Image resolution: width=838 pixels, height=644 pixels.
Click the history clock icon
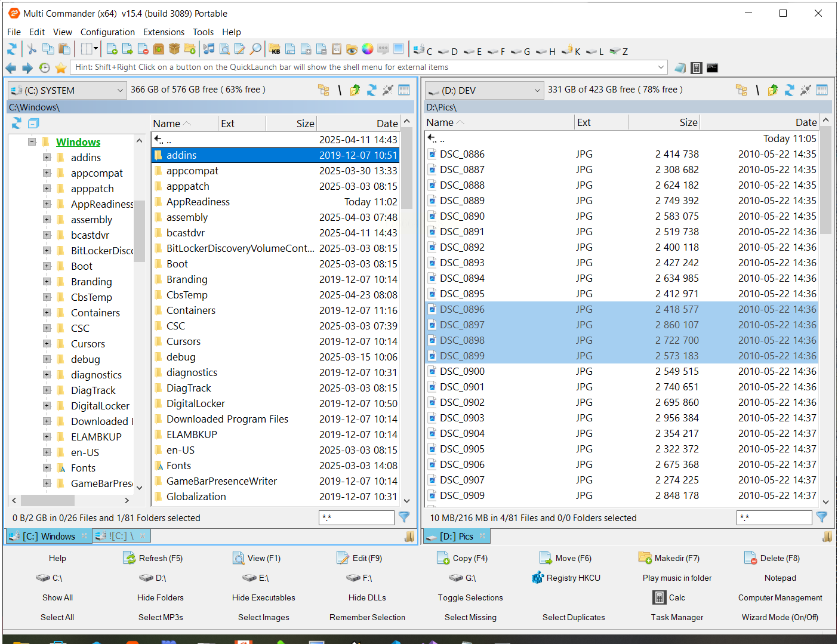[x=44, y=67]
